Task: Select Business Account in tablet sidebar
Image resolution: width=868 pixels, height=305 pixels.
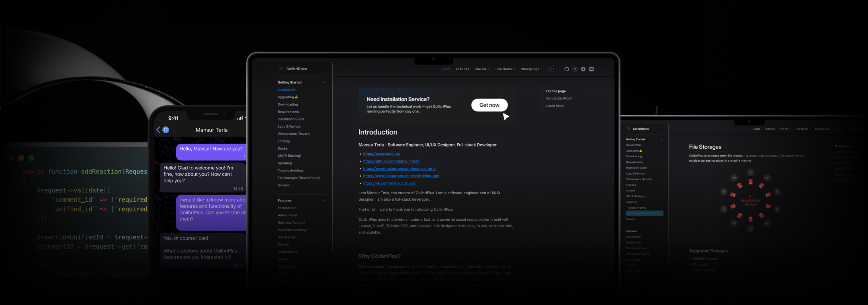Action: [291, 222]
